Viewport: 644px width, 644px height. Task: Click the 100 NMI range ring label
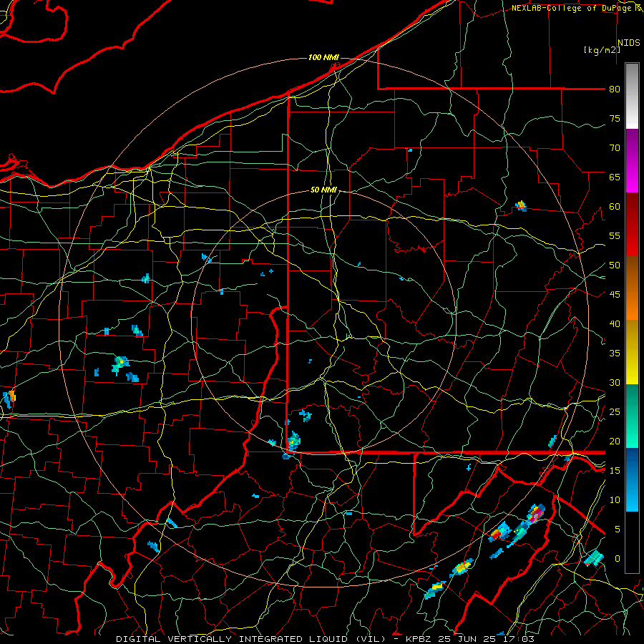coord(323,57)
